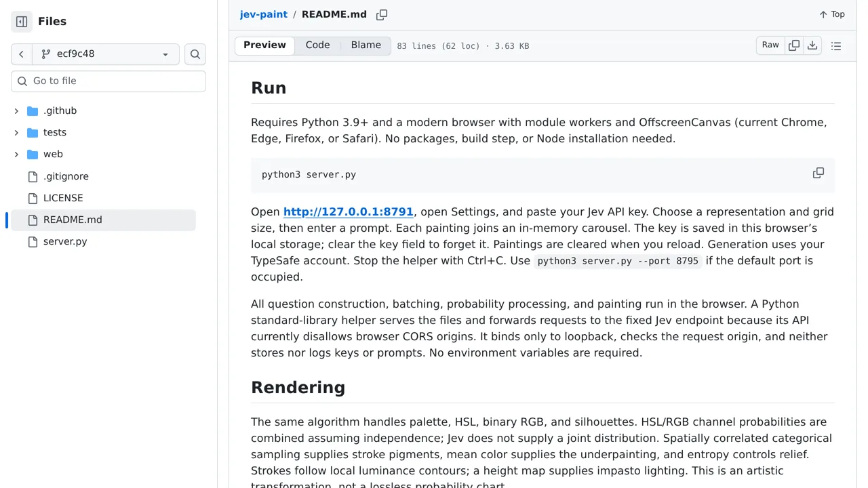Download the raw README file
The image size is (868, 488).
point(812,45)
